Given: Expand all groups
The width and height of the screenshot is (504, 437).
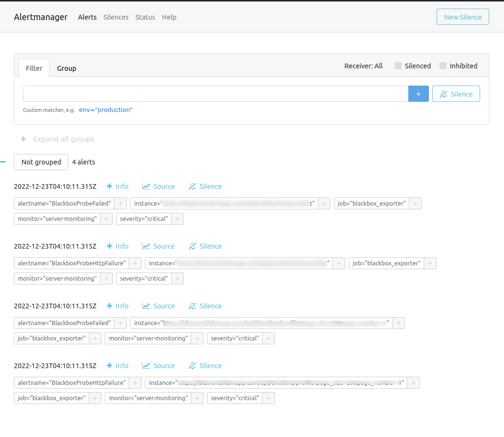Looking at the screenshot, I should 57,139.
